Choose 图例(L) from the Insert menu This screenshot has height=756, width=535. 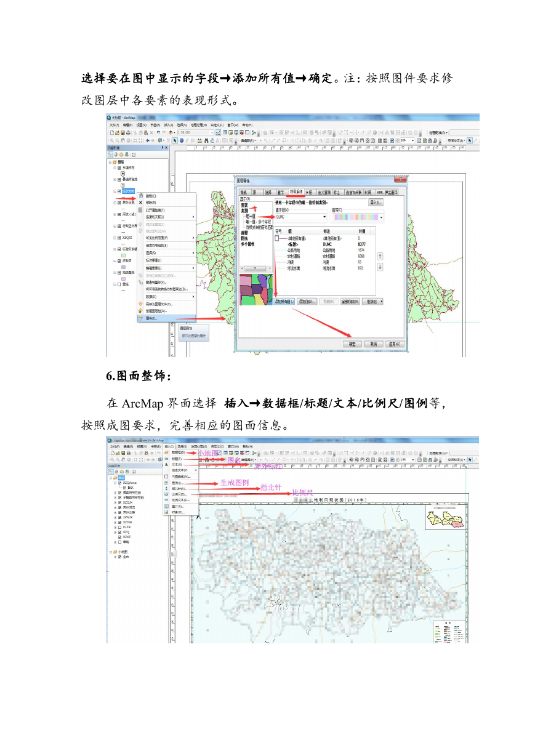click(181, 483)
